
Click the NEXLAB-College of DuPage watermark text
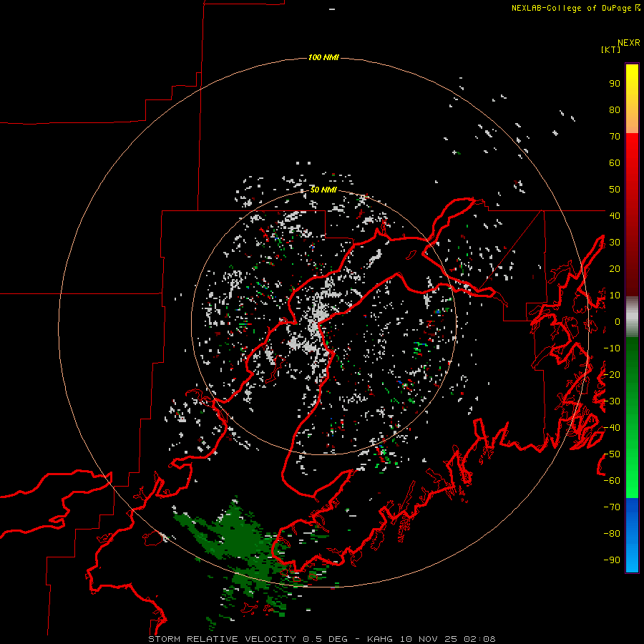(x=575, y=8)
